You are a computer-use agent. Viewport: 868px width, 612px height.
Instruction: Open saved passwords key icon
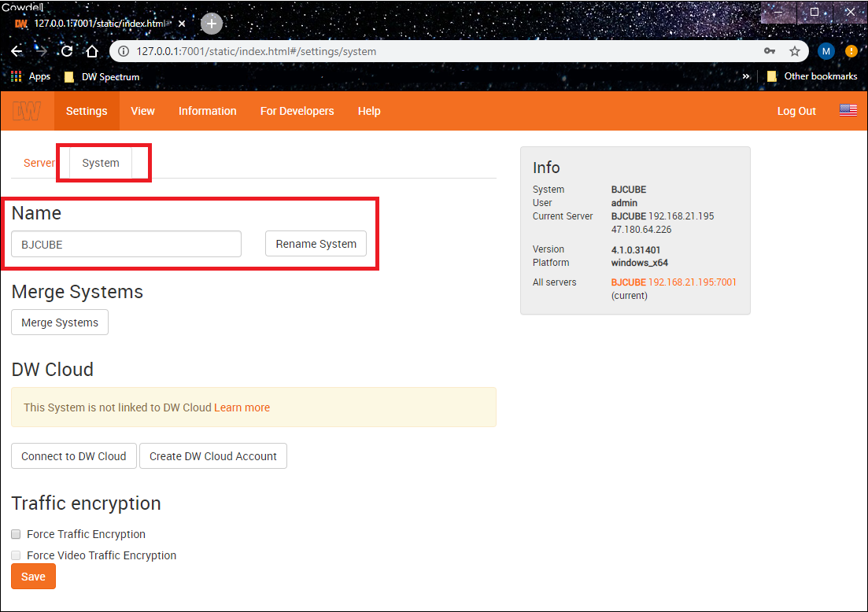point(770,51)
